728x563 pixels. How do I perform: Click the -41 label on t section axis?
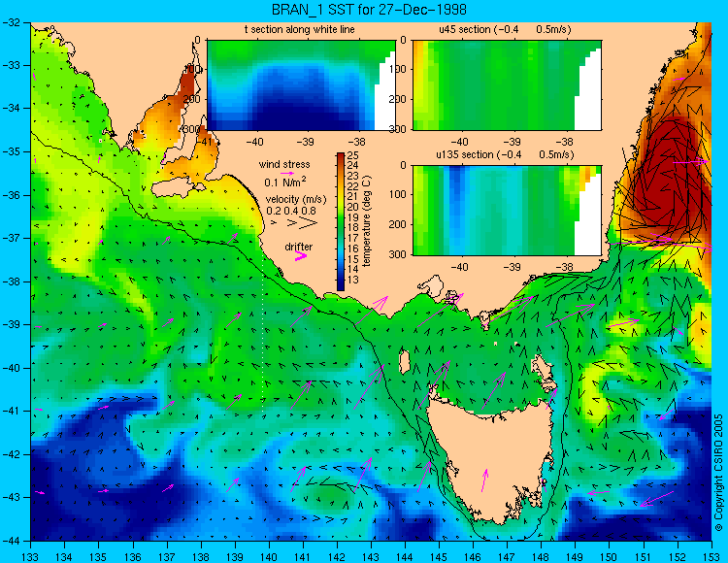(205, 141)
